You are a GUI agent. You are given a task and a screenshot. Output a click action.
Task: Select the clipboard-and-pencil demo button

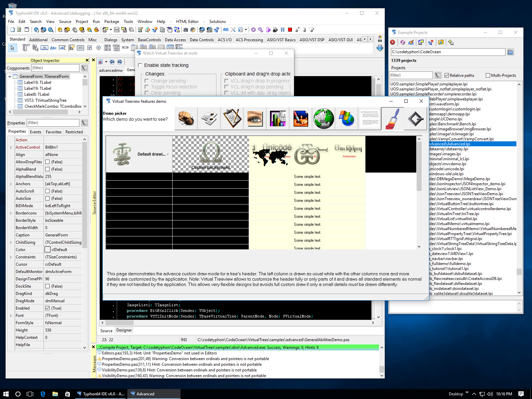tap(232, 118)
